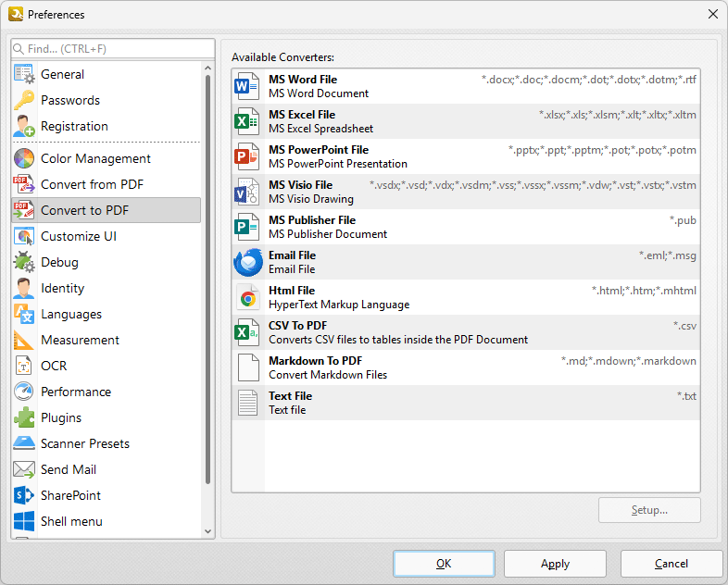Click the Shell menu Windows icon
Viewport: 728px width, 585px height.
(x=24, y=521)
